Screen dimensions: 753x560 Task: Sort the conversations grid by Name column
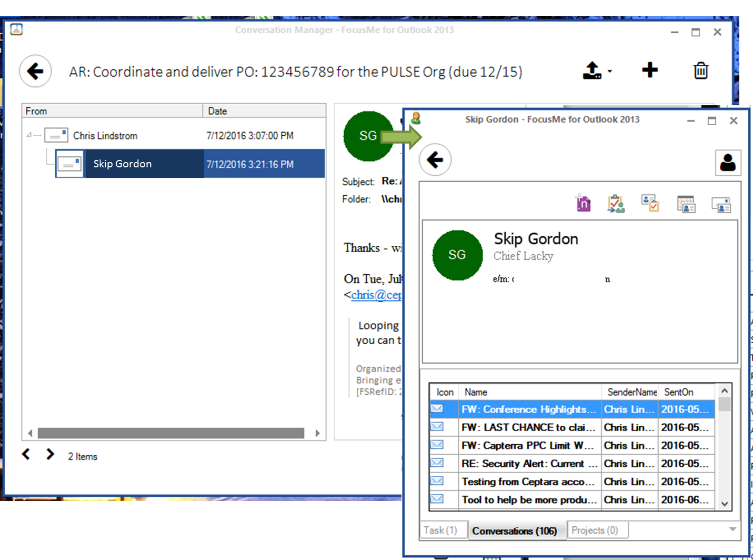[530, 392]
